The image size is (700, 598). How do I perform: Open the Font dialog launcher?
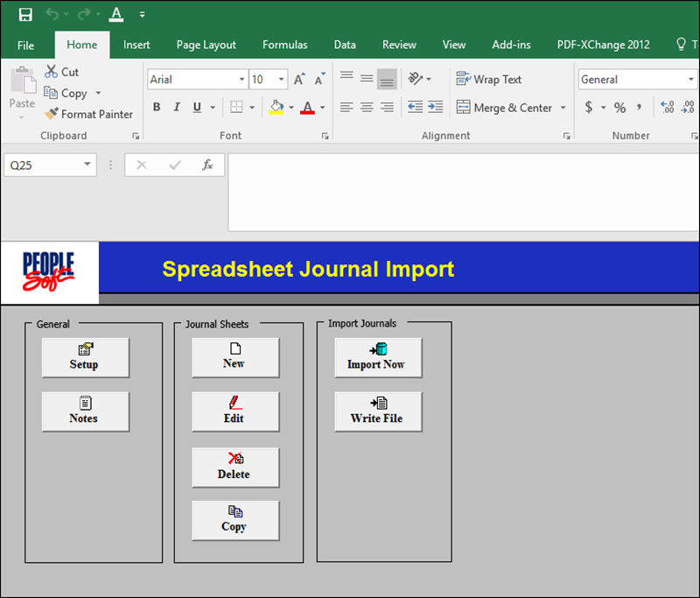(325, 136)
